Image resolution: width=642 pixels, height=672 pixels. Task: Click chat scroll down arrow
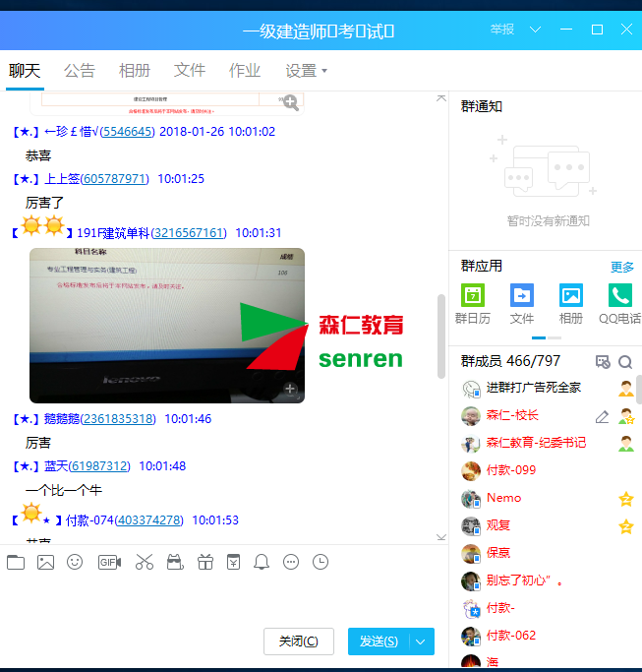tap(441, 537)
